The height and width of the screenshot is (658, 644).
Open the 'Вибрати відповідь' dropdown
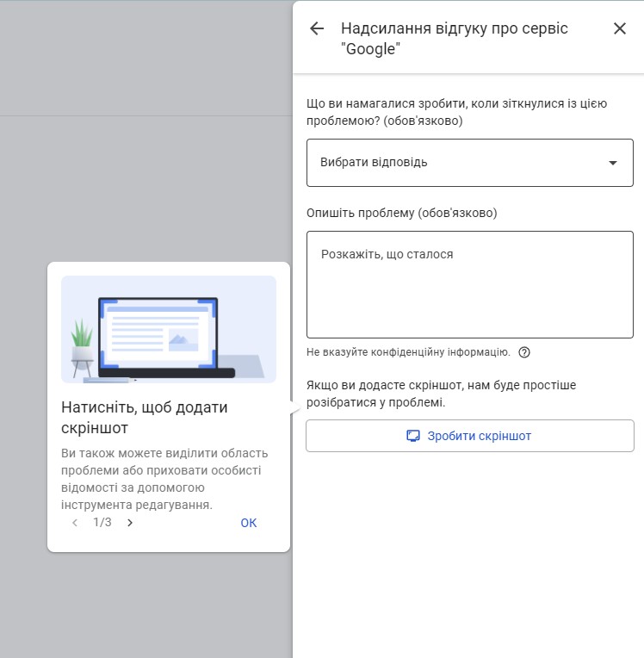[x=469, y=163]
